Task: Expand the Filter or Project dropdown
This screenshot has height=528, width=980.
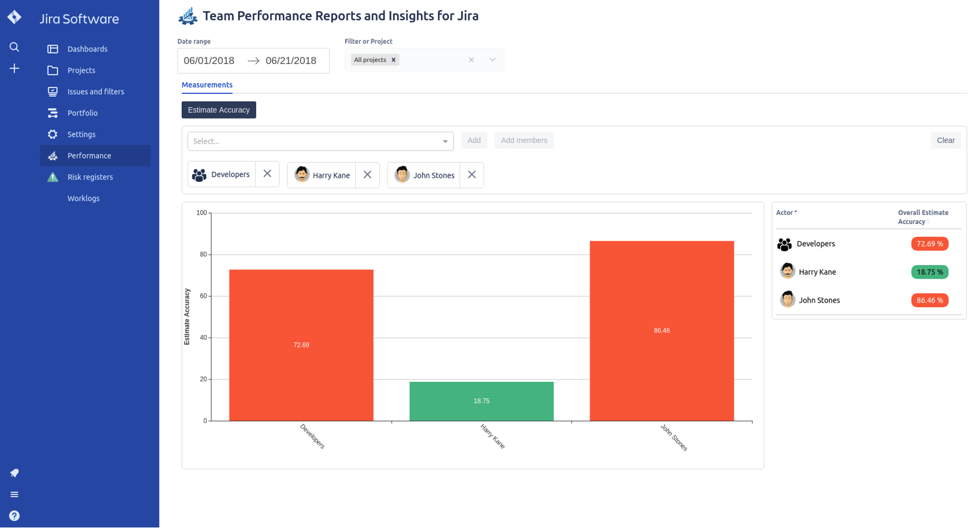Action: click(492, 60)
